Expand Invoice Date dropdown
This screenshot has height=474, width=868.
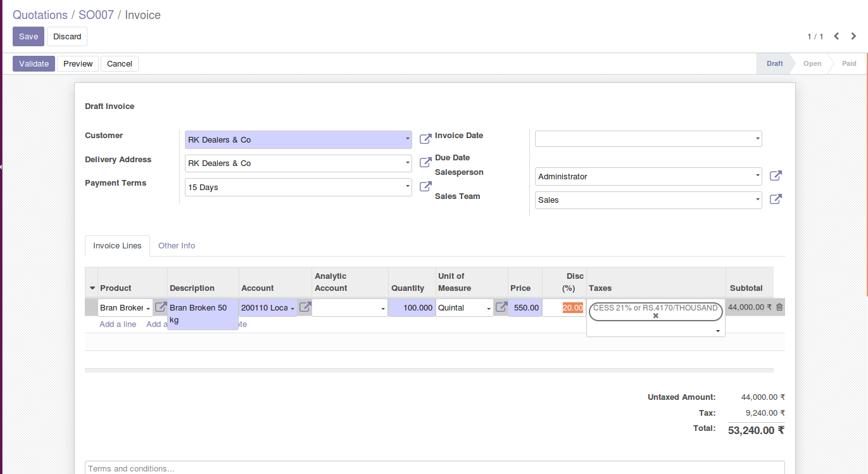coord(757,139)
